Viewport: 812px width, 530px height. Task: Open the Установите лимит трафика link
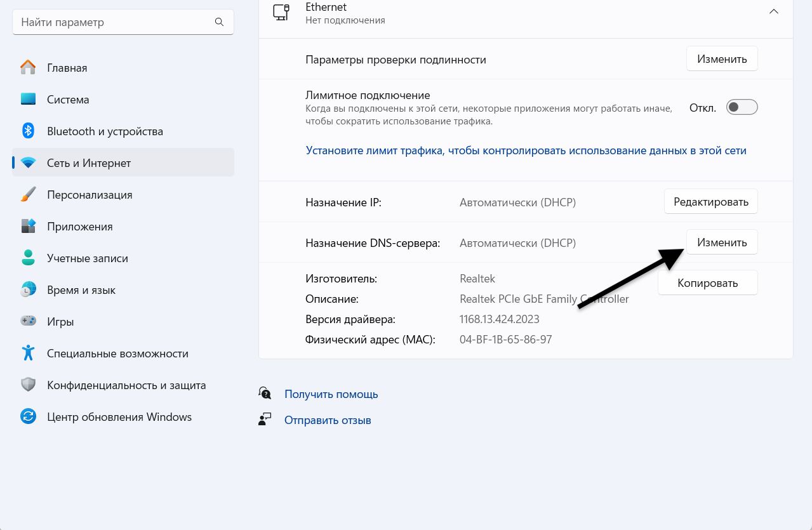point(526,150)
